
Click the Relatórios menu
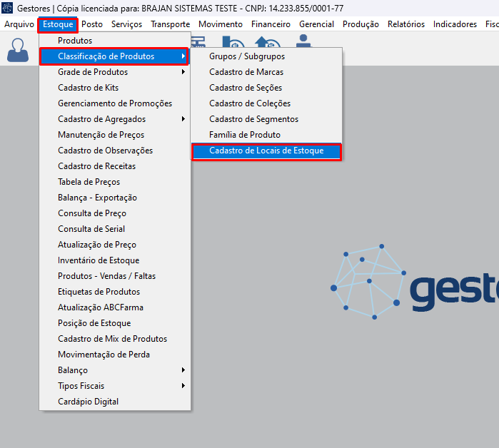pyautogui.click(x=405, y=24)
